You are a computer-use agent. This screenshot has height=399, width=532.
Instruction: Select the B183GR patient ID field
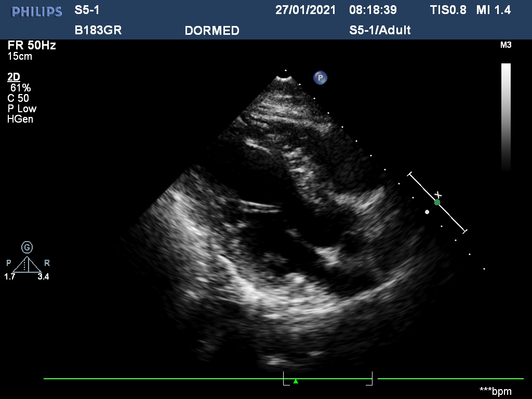[x=98, y=30]
